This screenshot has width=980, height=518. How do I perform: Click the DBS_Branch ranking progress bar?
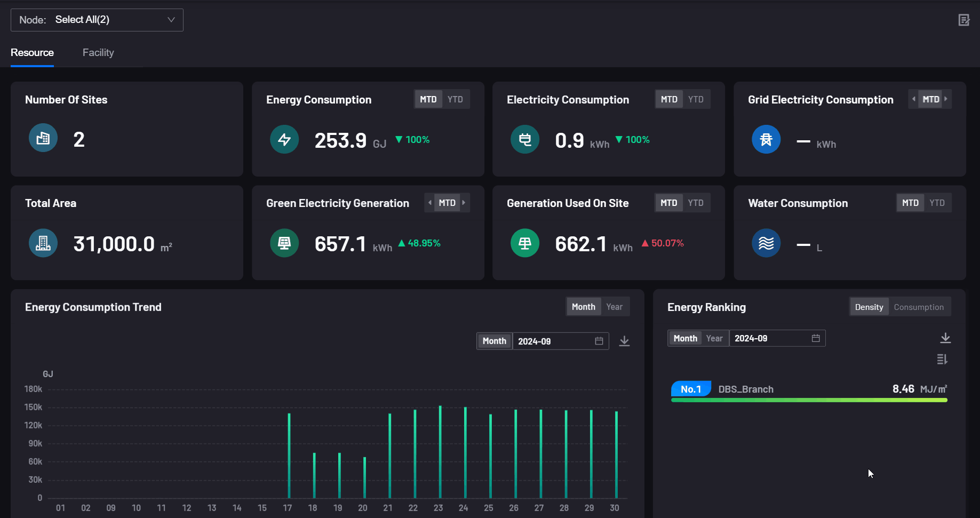[809, 400]
